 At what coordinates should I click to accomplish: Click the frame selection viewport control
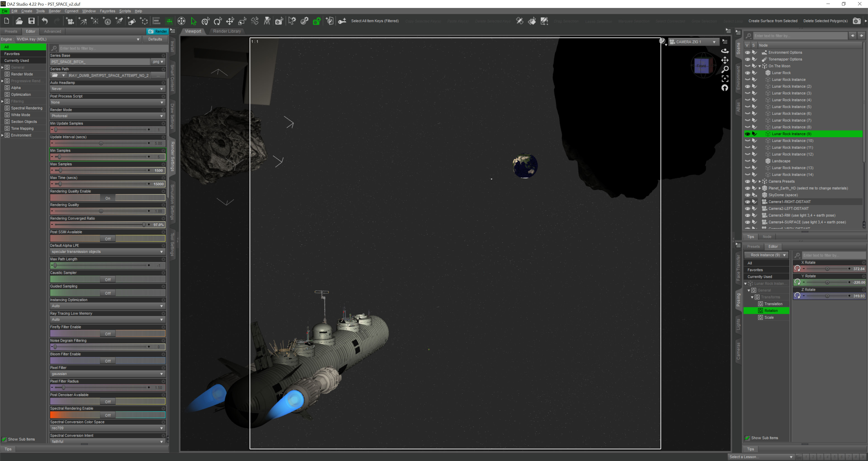pos(725,78)
